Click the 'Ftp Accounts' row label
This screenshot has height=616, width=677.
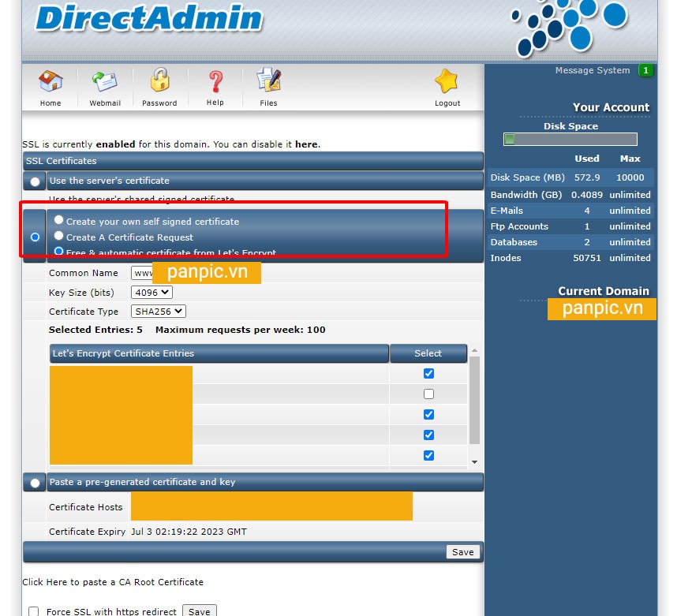tap(519, 226)
